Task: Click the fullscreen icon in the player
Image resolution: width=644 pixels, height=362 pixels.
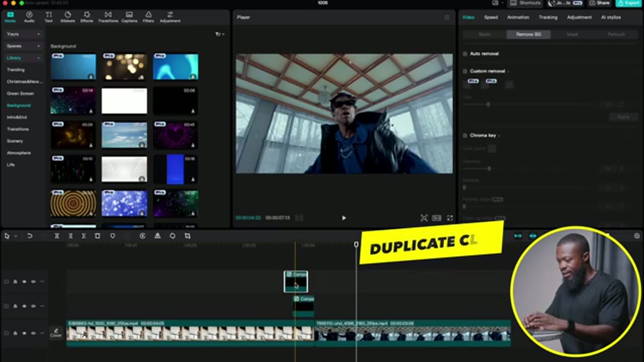Action: 450,218
